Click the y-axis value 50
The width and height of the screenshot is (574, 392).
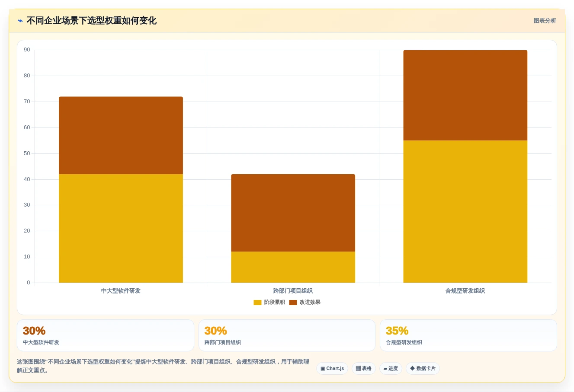(27, 153)
